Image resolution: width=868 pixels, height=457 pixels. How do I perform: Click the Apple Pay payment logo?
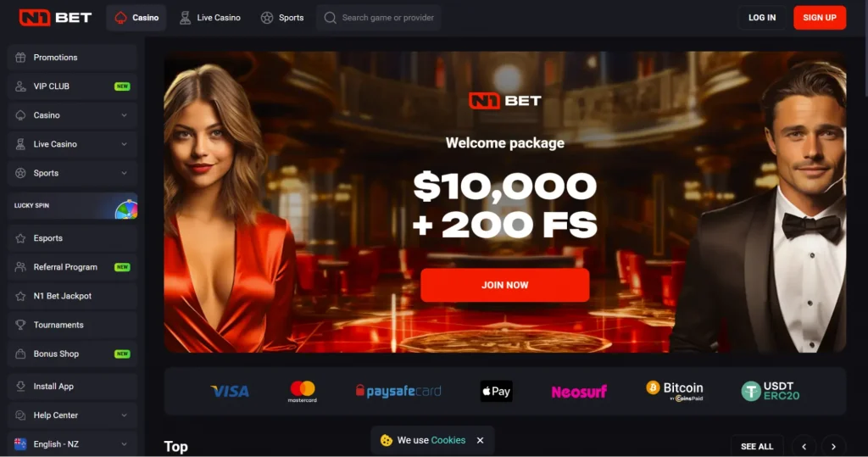pos(496,391)
